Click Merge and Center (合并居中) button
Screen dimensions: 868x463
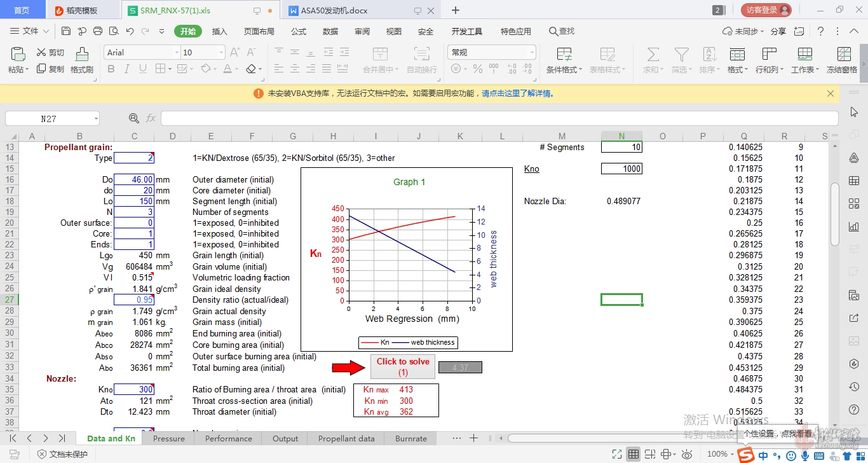pos(381,61)
